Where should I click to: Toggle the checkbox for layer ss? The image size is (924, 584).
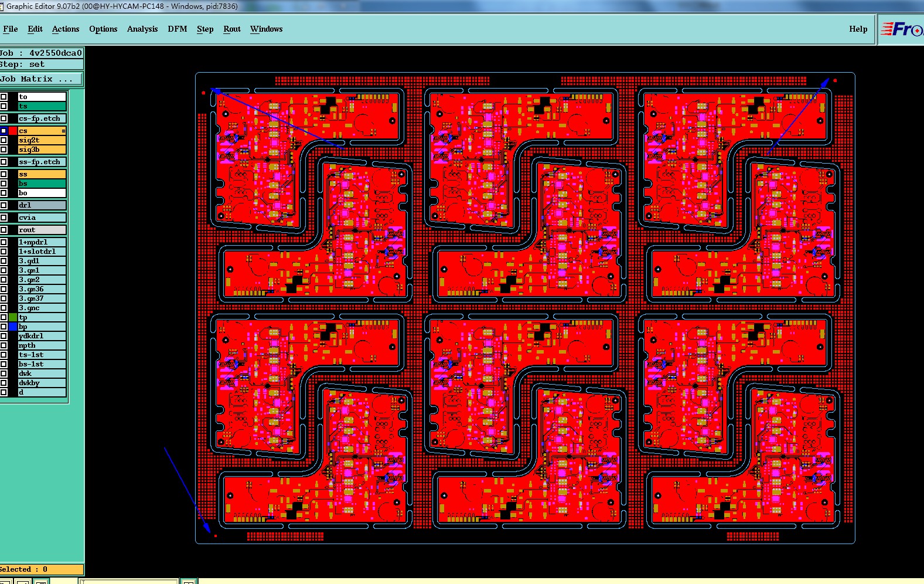tap(4, 174)
